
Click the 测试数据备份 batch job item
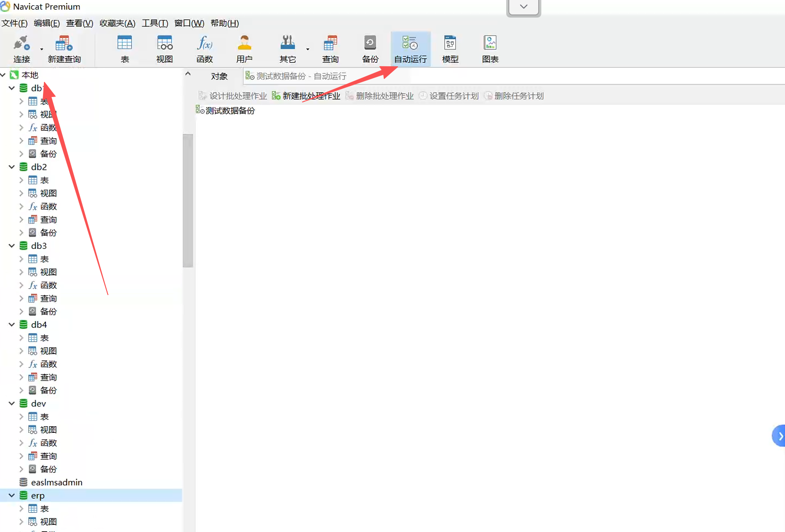click(x=225, y=110)
